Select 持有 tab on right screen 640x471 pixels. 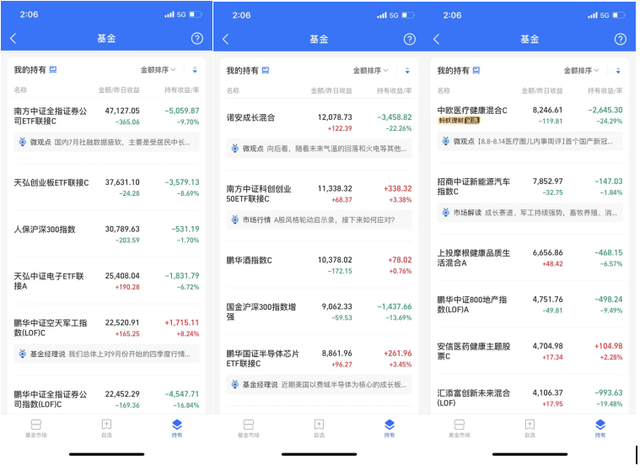coord(600,429)
